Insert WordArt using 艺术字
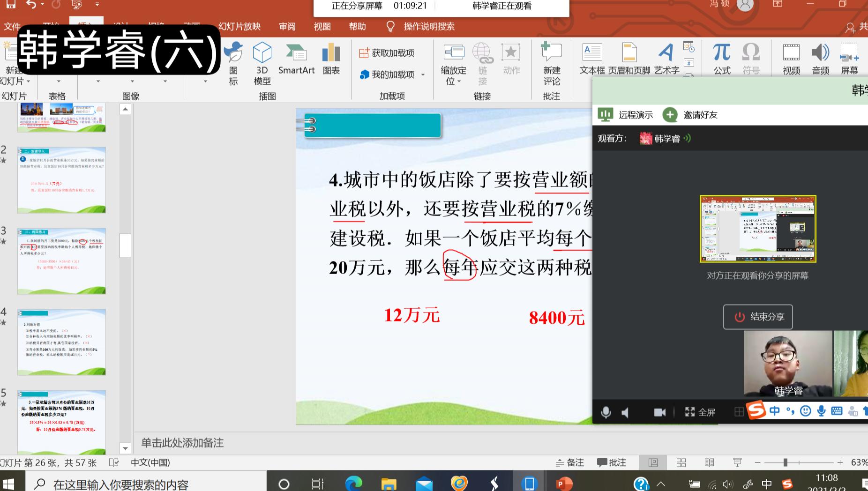 (666, 60)
